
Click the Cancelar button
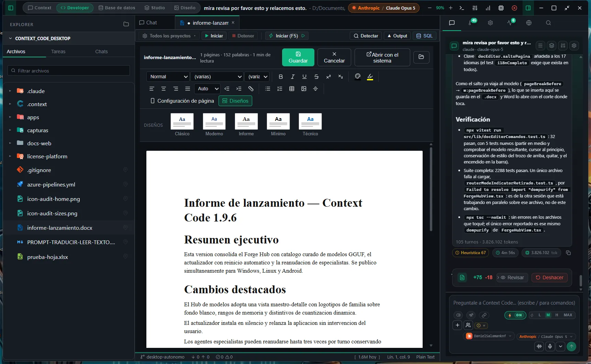334,57
